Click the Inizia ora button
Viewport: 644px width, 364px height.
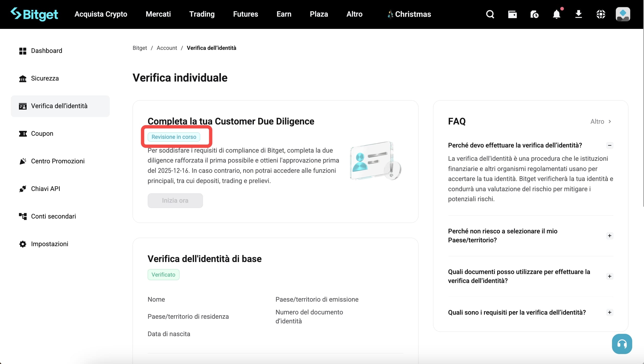175,201
